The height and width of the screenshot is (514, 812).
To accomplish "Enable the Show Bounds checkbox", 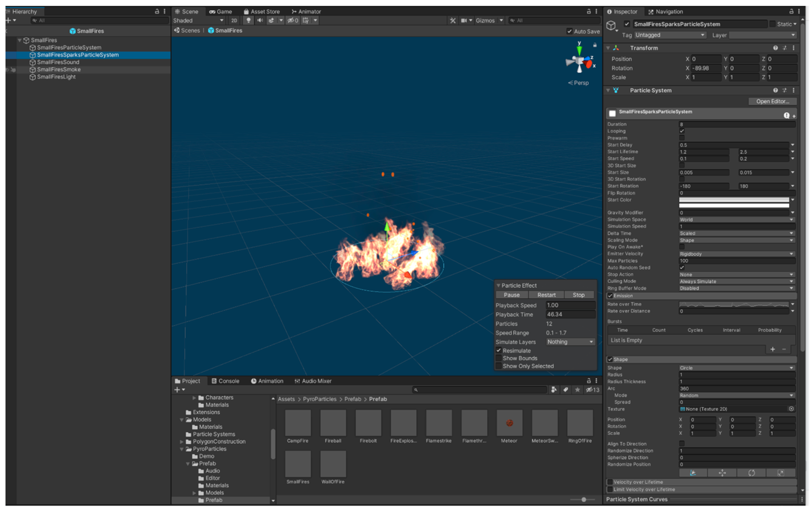I will [499, 358].
